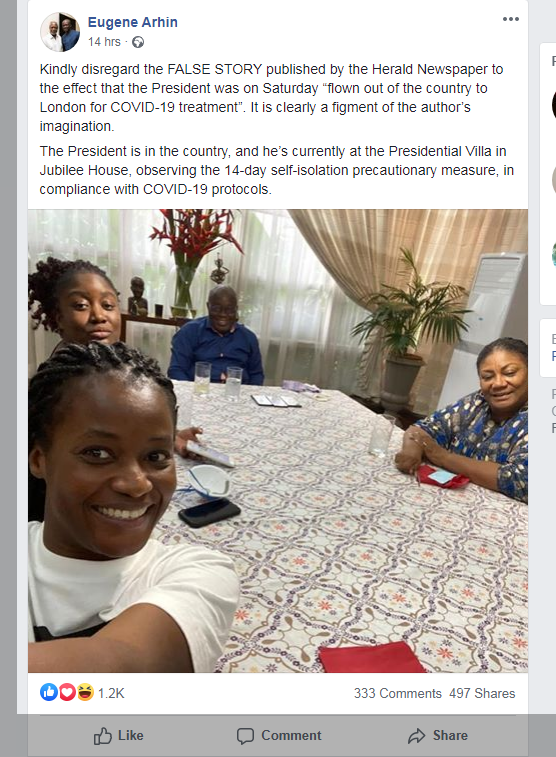Open the three-dot post options menu
The width and height of the screenshot is (556, 757).
511,19
